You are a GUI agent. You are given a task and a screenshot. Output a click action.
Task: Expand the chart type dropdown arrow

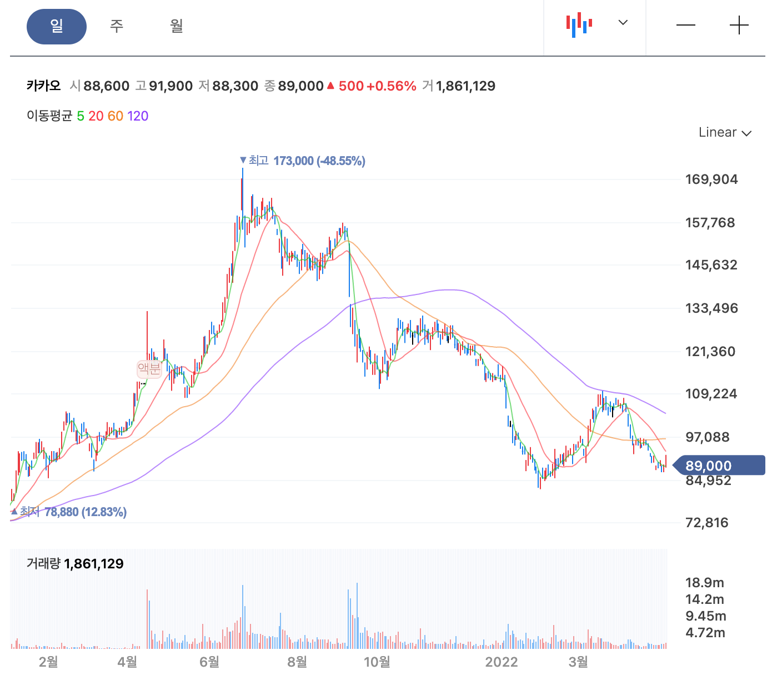(x=623, y=23)
